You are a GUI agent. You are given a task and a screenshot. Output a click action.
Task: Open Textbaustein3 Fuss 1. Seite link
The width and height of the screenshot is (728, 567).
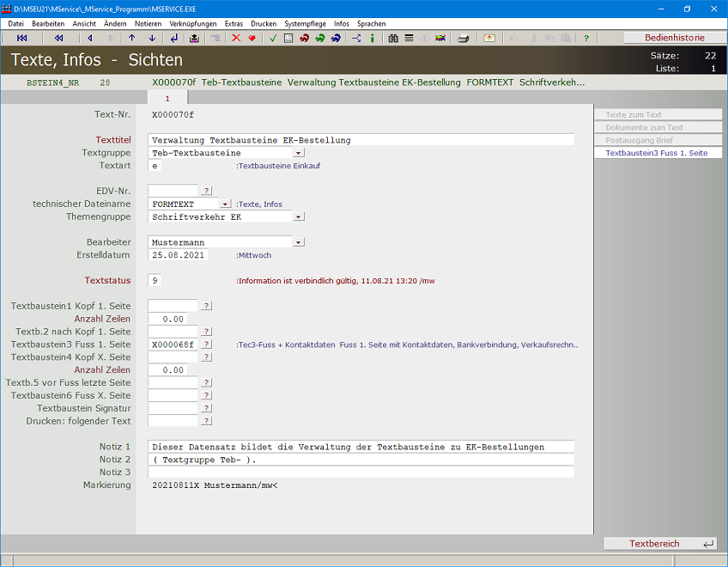coord(658,153)
